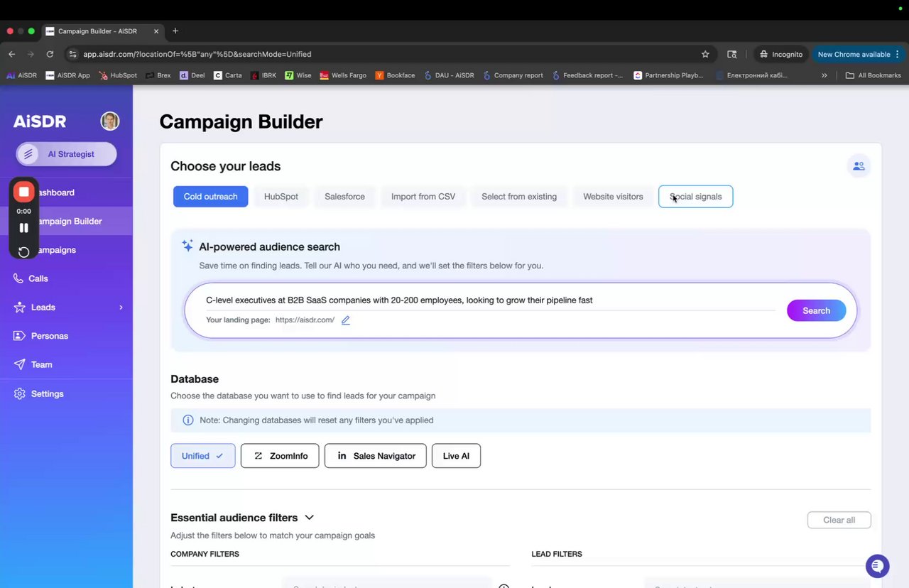Click the address bar URL

[197, 54]
